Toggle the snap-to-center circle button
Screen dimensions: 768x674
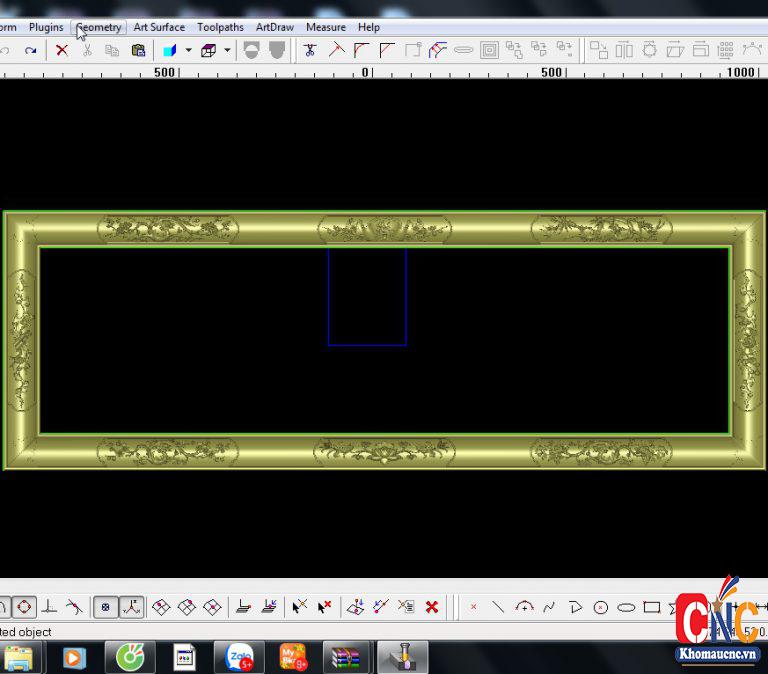click(x=24, y=607)
